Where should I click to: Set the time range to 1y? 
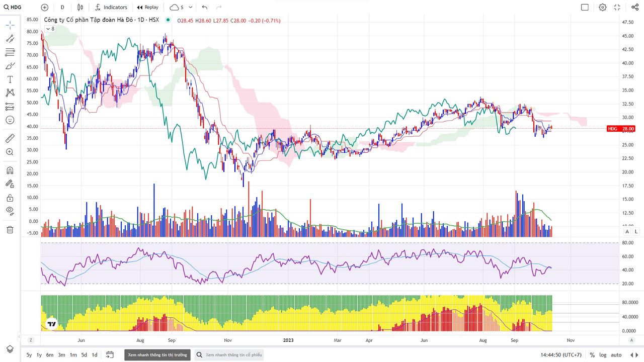(39, 355)
